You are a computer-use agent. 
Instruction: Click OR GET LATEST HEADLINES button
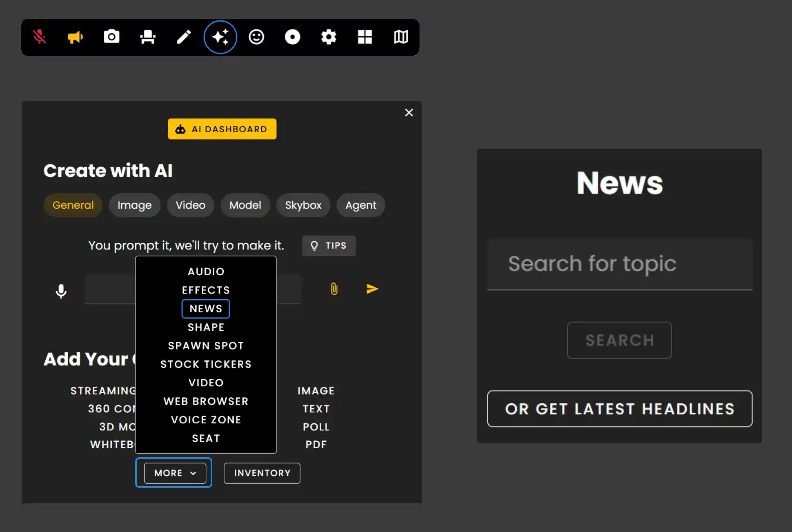tap(619, 409)
